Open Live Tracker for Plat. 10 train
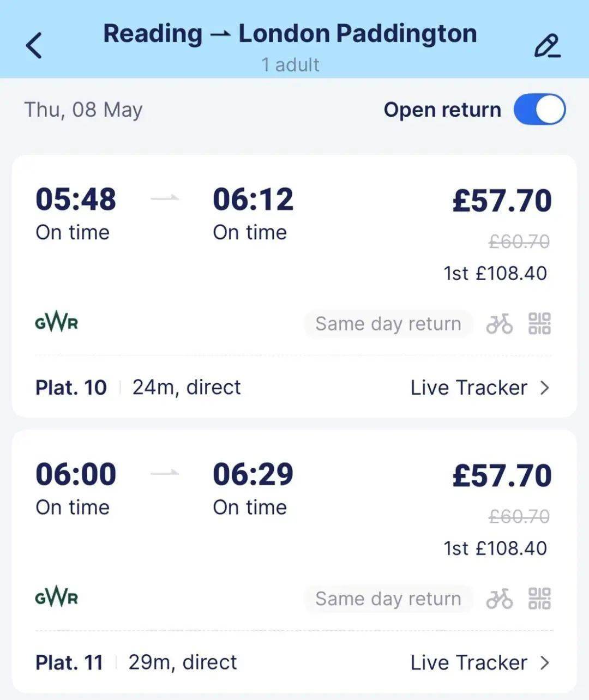This screenshot has width=589, height=700. pyautogui.click(x=480, y=388)
